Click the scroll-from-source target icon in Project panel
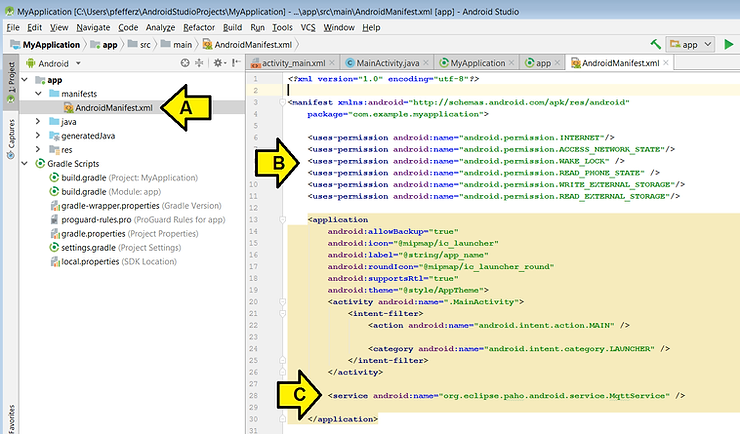Screen dimensions: 740x434 185,63
